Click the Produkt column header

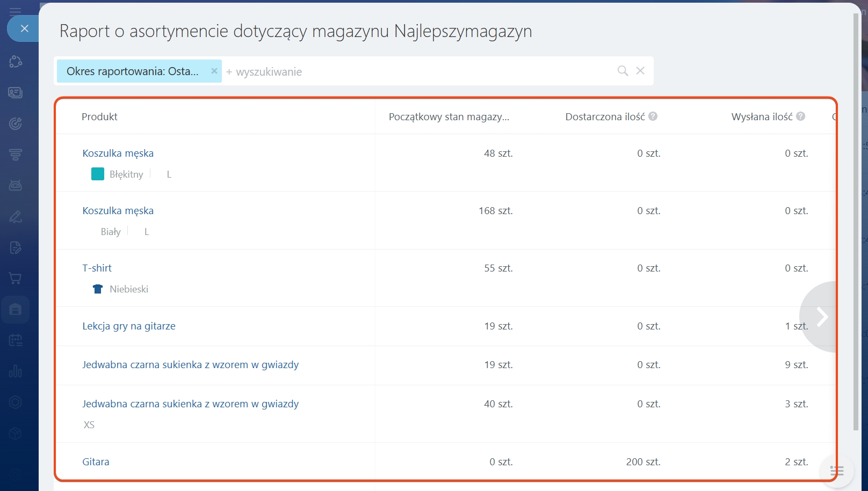[99, 117]
